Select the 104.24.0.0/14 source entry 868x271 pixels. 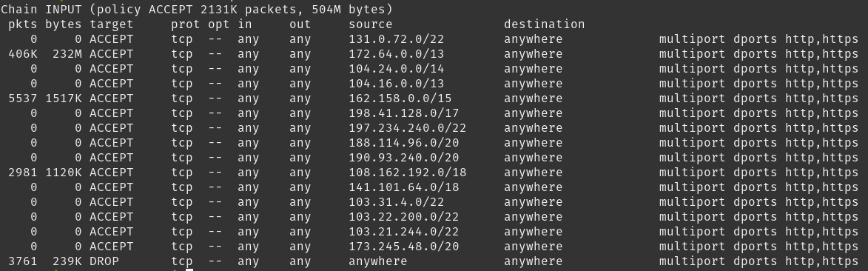397,70
